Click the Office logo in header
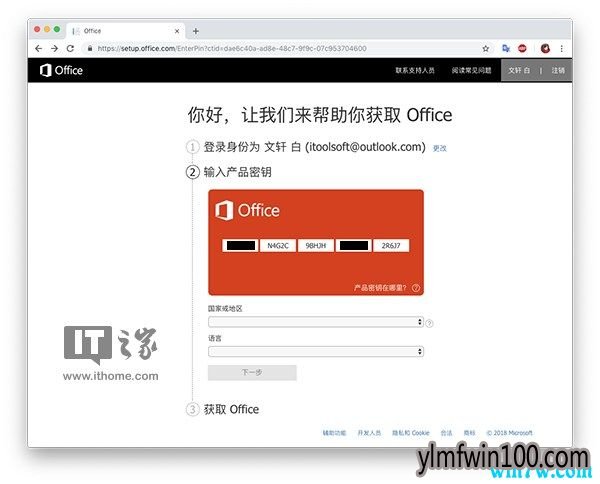The width and height of the screenshot is (600, 484). [61, 70]
